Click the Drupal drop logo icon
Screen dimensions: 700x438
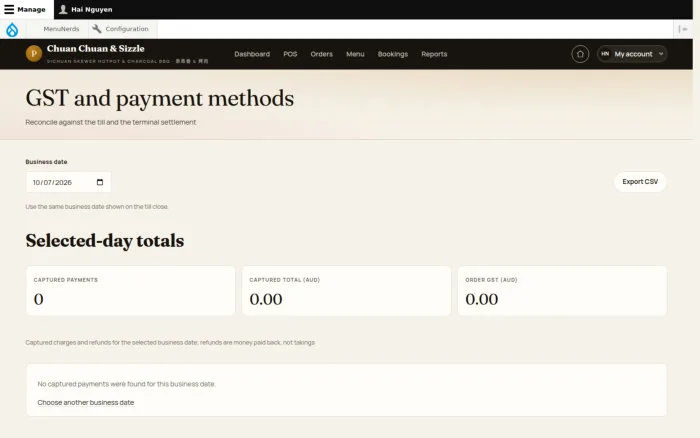tap(12, 29)
